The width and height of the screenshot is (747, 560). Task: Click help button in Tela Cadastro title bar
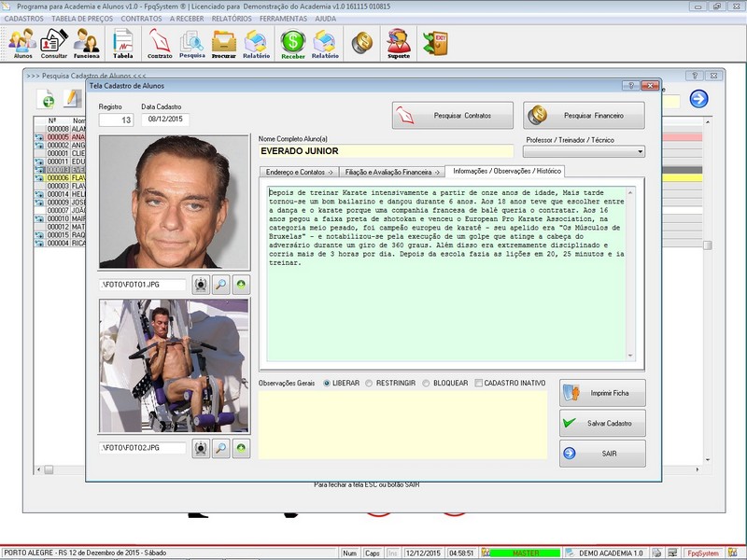pyautogui.click(x=631, y=86)
